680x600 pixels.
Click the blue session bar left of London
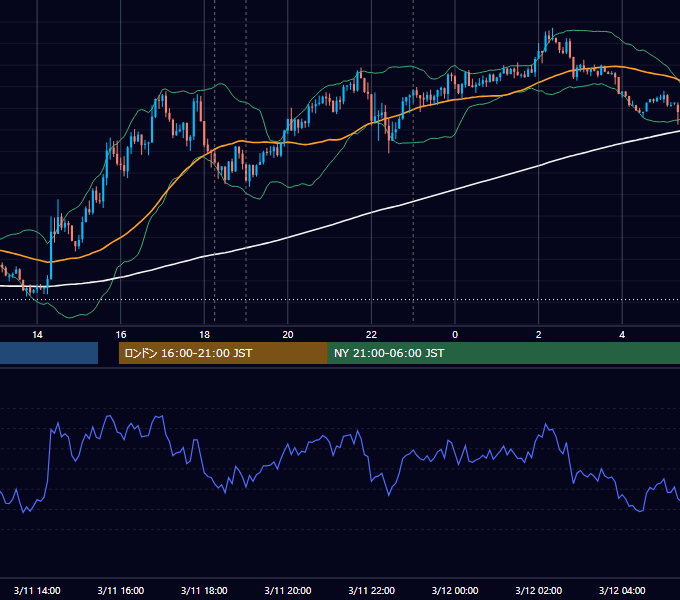[49, 353]
